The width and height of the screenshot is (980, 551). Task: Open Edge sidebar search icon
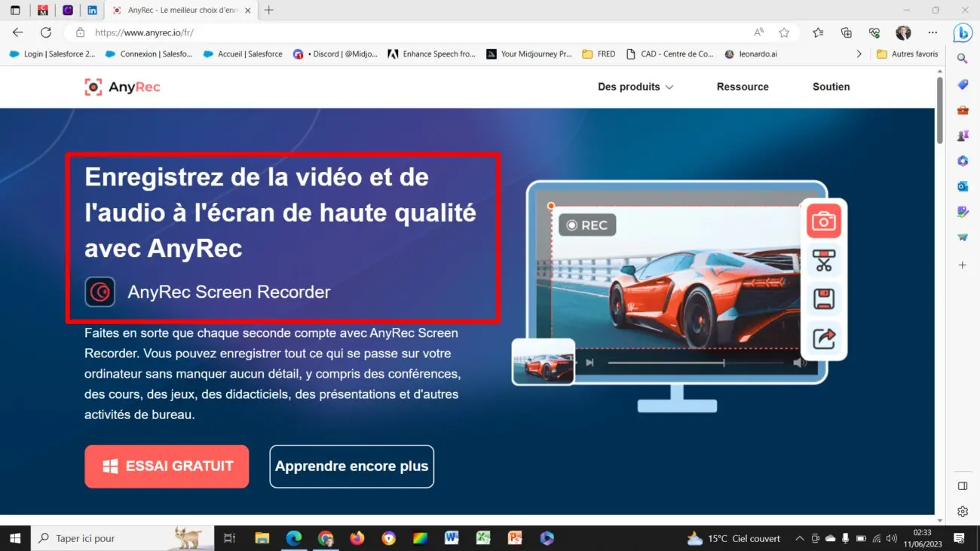click(963, 59)
